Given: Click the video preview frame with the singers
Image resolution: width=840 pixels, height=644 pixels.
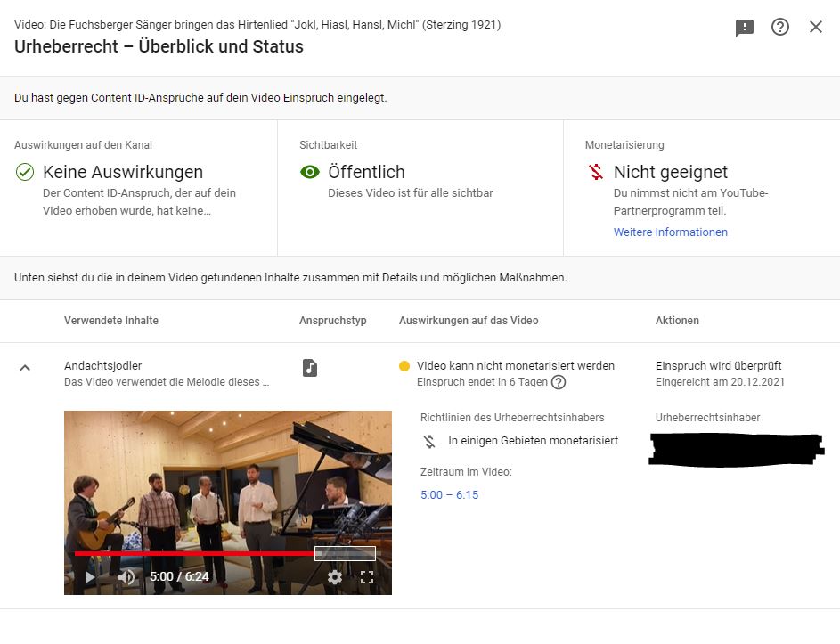Looking at the screenshot, I should click(228, 502).
